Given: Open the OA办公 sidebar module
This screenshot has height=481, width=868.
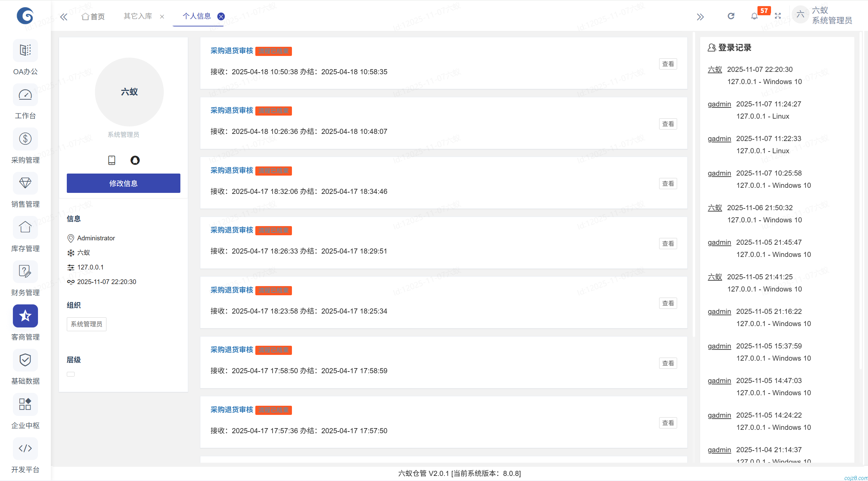Looking at the screenshot, I should 25,51.
